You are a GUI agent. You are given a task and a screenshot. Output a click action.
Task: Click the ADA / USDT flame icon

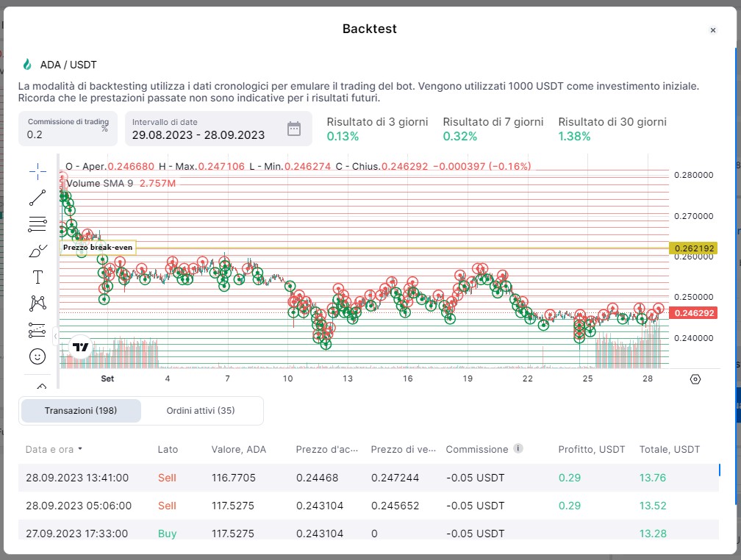pos(27,64)
